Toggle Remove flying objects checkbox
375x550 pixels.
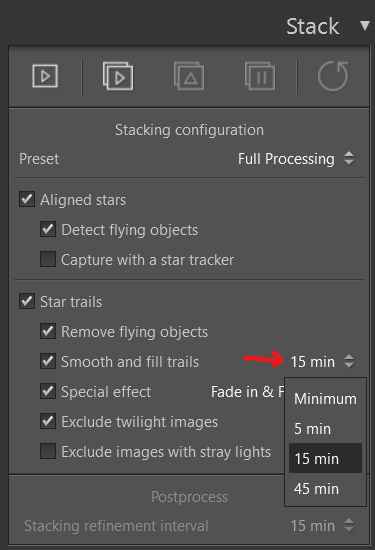48,331
